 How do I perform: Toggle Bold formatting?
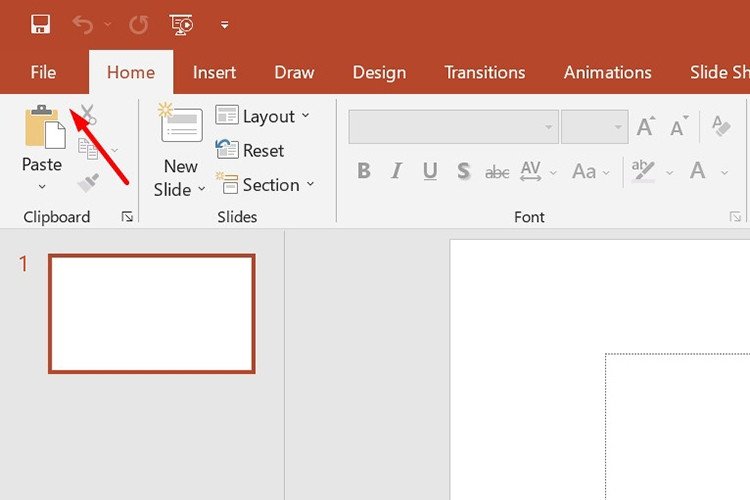pos(364,171)
